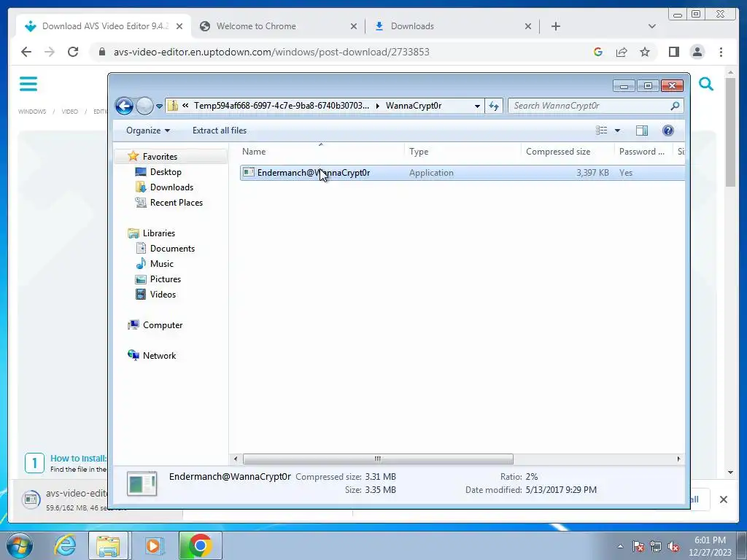Image resolution: width=747 pixels, height=560 pixels.
Task: Sort by the Compressed size column header
Action: 568,152
